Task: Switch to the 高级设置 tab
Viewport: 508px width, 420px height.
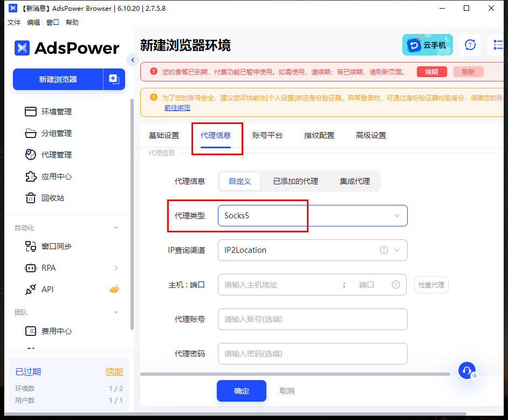Action: pos(371,135)
